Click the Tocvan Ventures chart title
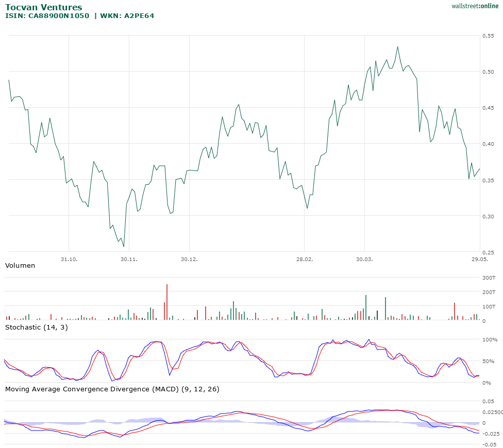Screen dimensions: 503x448 [x=44, y=7]
